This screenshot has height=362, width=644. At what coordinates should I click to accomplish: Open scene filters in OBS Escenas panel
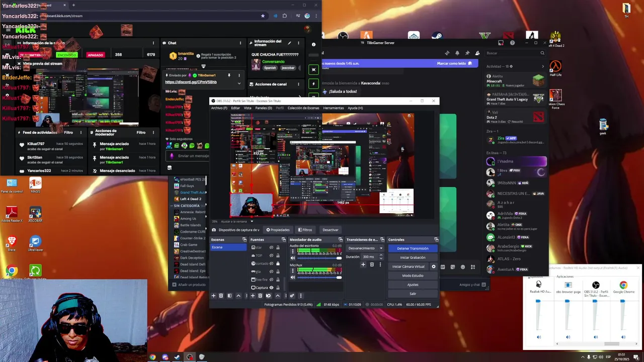229,296
